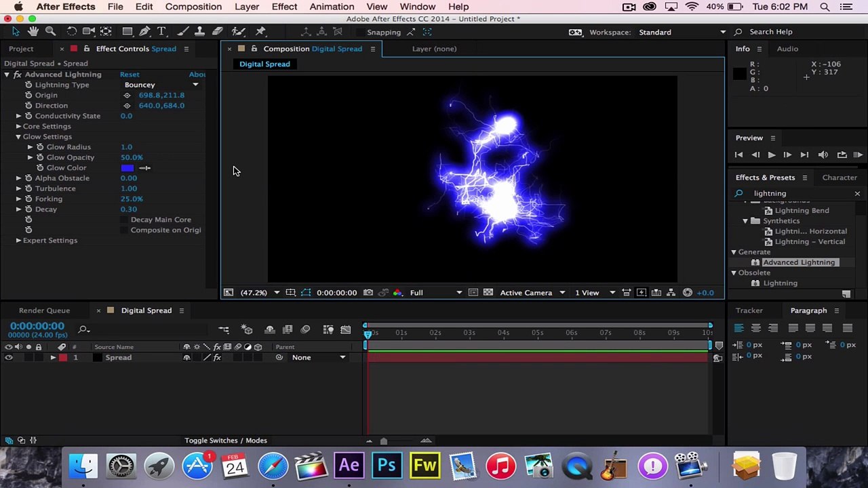
Task: Toggle stopwatch for Glow Radius
Action: point(40,147)
